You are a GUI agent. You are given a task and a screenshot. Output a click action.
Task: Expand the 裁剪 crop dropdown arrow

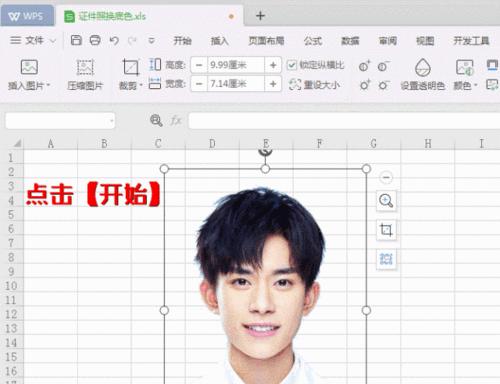click(x=141, y=85)
